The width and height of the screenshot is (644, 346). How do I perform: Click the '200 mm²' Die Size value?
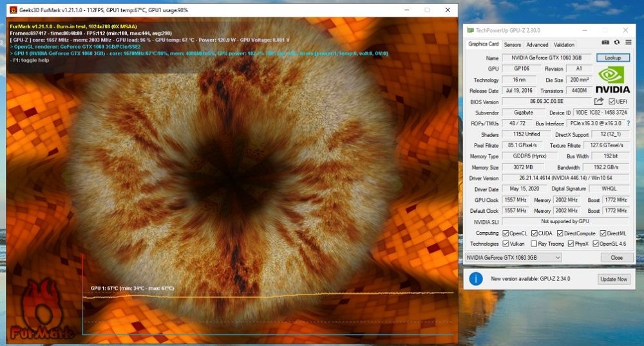(579, 80)
